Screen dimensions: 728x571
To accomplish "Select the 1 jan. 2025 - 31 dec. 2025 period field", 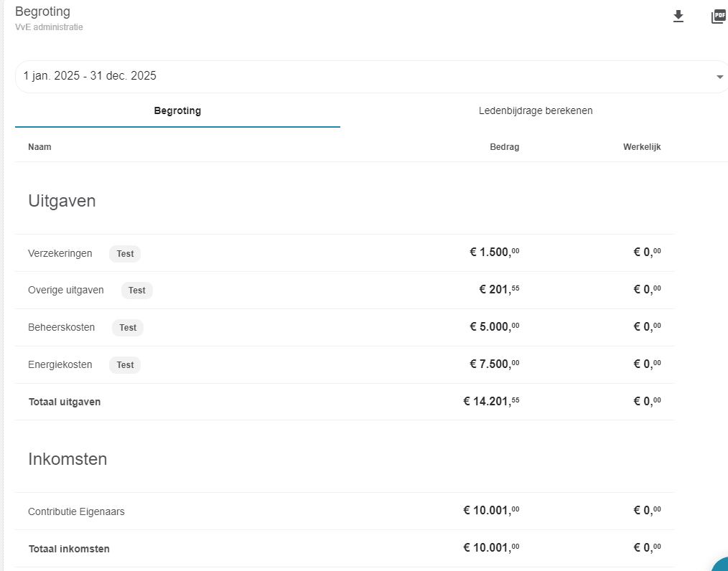I will tap(359, 76).
